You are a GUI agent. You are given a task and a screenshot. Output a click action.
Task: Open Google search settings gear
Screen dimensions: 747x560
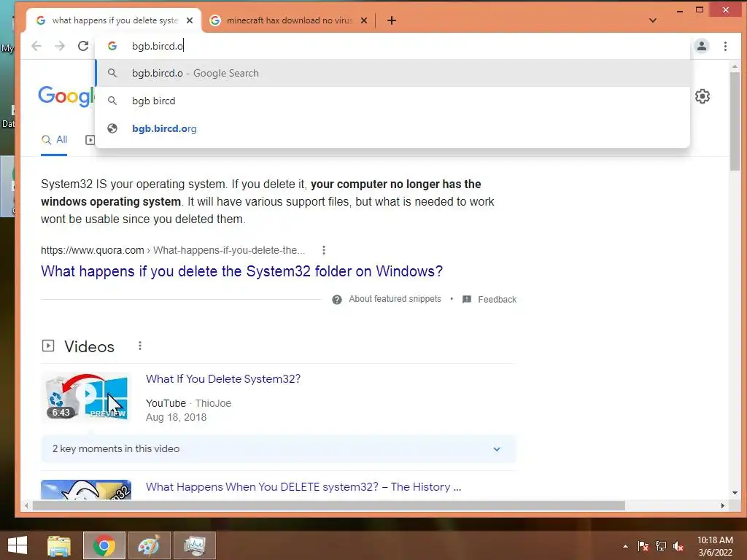click(x=703, y=96)
